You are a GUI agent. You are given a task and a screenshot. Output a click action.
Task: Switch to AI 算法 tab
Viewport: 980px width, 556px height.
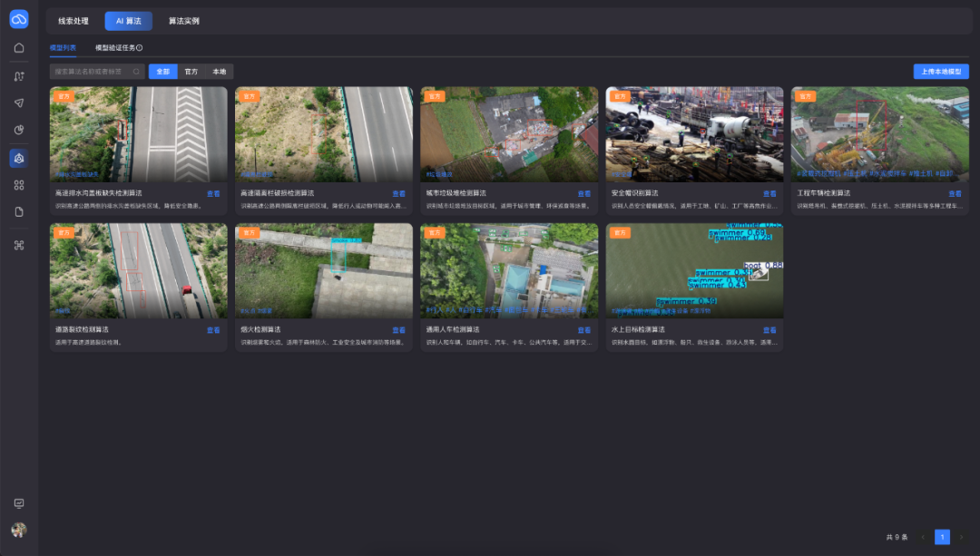[129, 21]
